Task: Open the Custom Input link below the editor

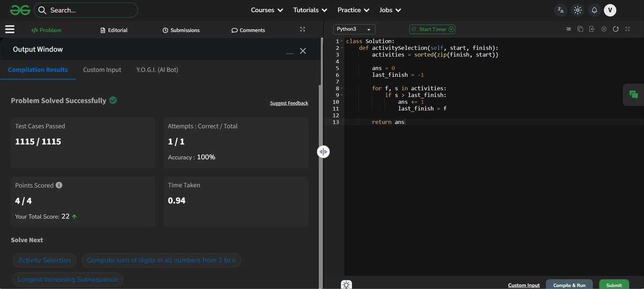Action: tap(524, 285)
